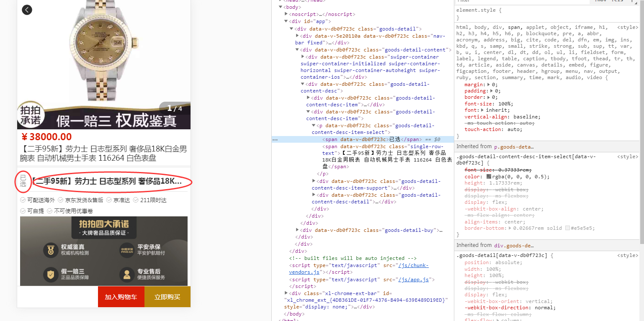Click the 假一赔三 shield icon

click(x=51, y=275)
